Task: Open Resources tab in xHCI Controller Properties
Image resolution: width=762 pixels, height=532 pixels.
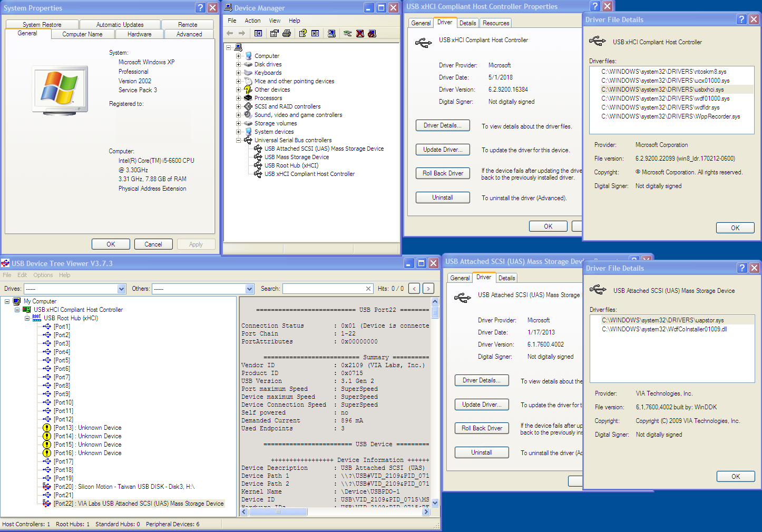Action: 496,23
